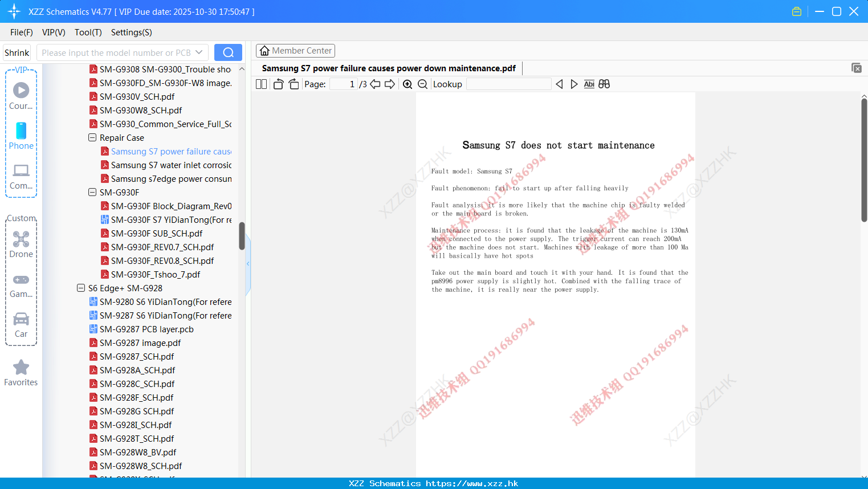
Task: Click the blue search button
Action: 228,52
